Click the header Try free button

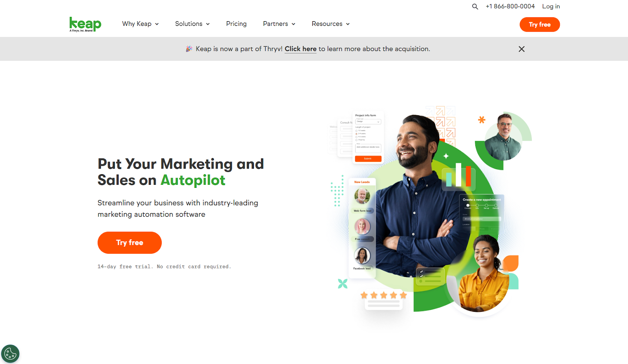pyautogui.click(x=540, y=24)
